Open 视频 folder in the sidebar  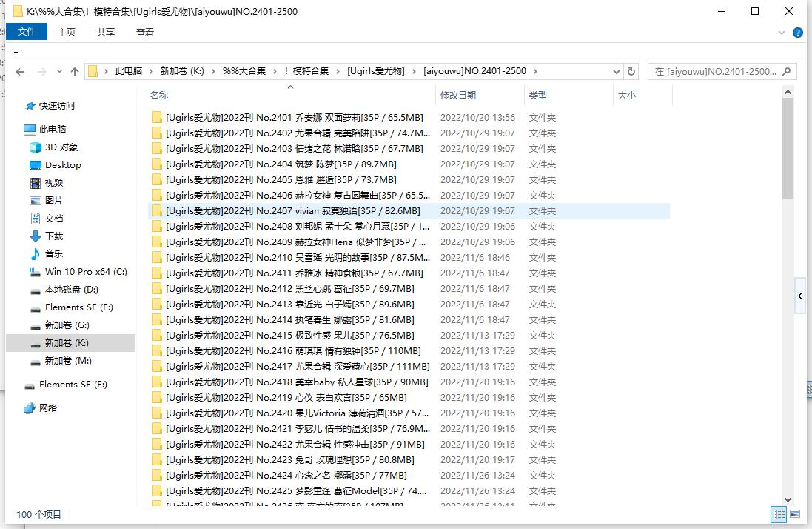(x=54, y=182)
